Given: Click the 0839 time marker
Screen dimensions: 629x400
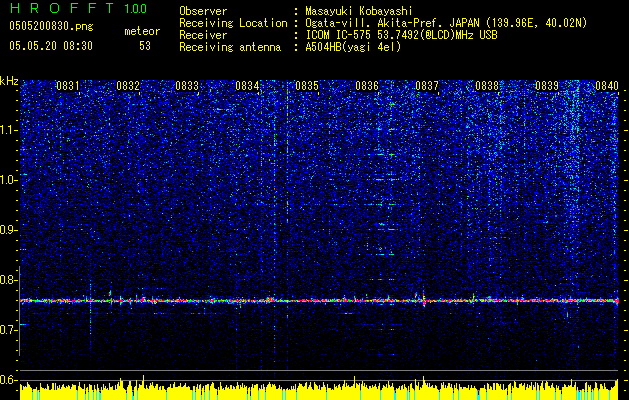Looking at the screenshot, I should [547, 85].
